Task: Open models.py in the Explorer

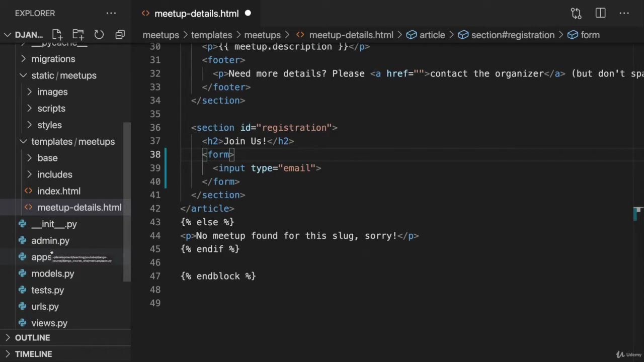Action: tap(52, 274)
